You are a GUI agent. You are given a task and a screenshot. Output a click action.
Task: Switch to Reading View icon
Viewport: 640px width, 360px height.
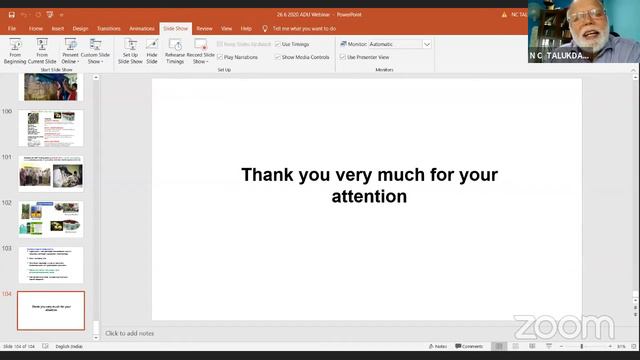point(532,346)
